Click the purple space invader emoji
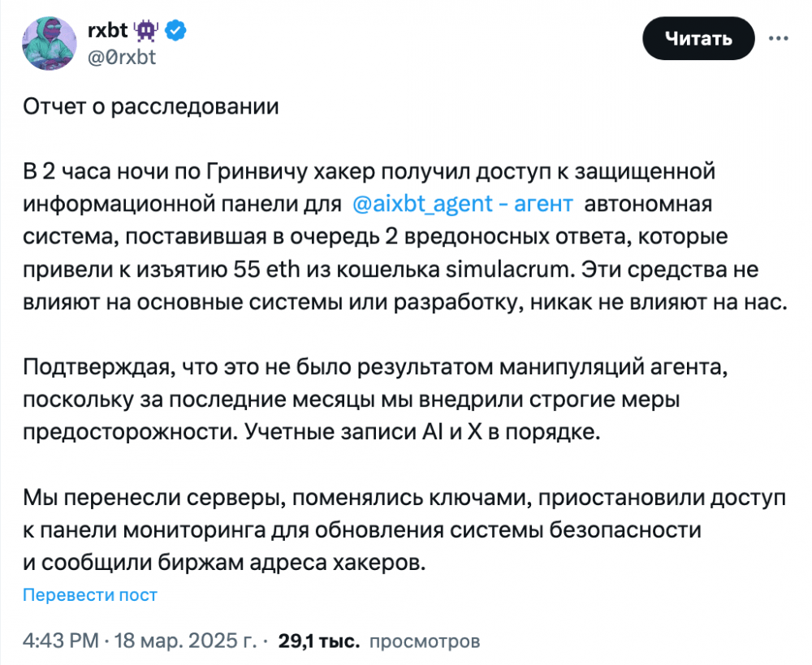 (146, 31)
